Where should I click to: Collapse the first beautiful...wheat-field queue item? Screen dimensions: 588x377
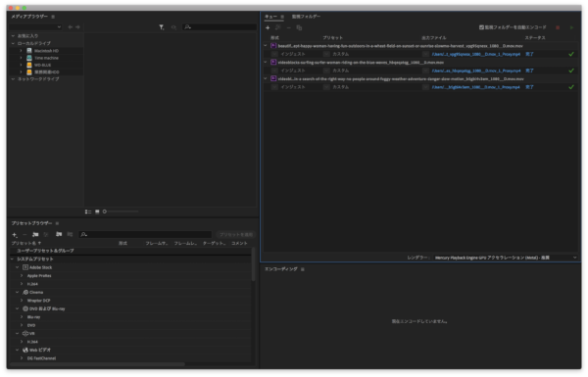click(266, 46)
